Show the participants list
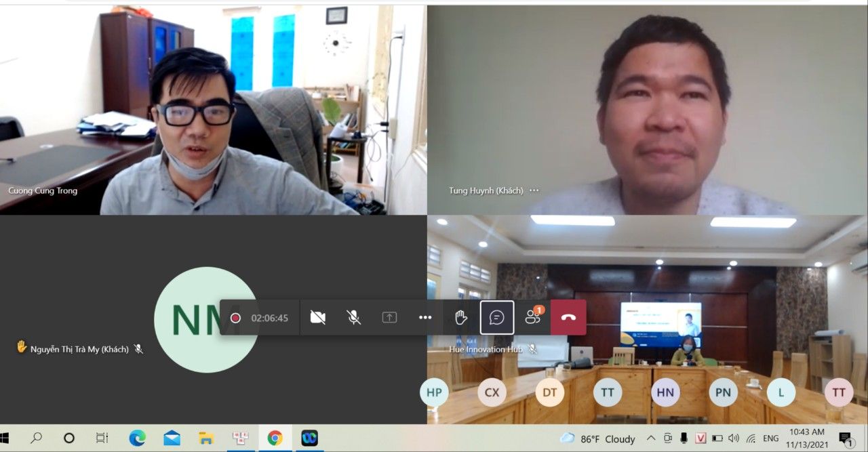The image size is (868, 452). coord(533,318)
